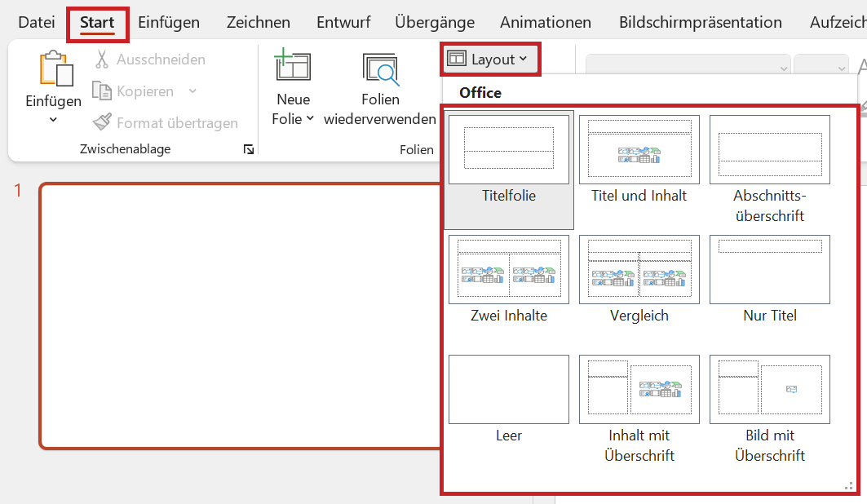
Task: Click the Kopieren copy icon
Action: [102, 91]
